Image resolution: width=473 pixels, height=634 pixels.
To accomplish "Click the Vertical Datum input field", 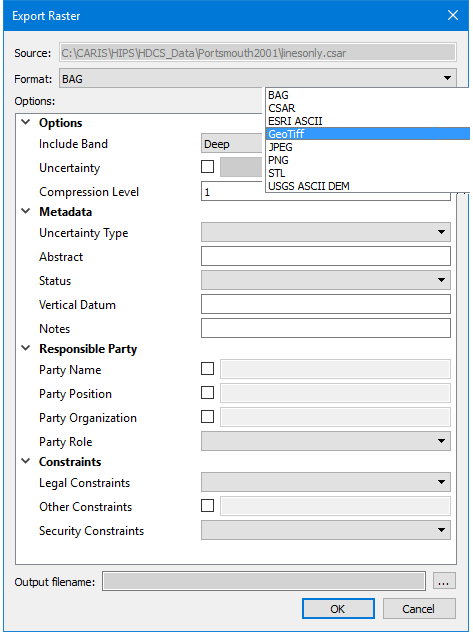I will click(x=326, y=304).
